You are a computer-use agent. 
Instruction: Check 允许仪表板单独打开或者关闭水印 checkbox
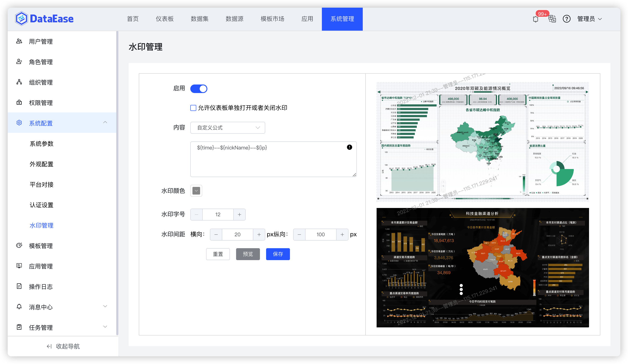coord(193,108)
